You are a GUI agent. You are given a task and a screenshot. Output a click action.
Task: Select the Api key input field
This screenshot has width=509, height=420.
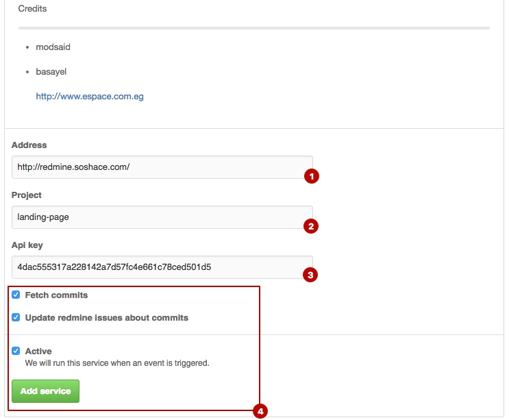click(162, 267)
